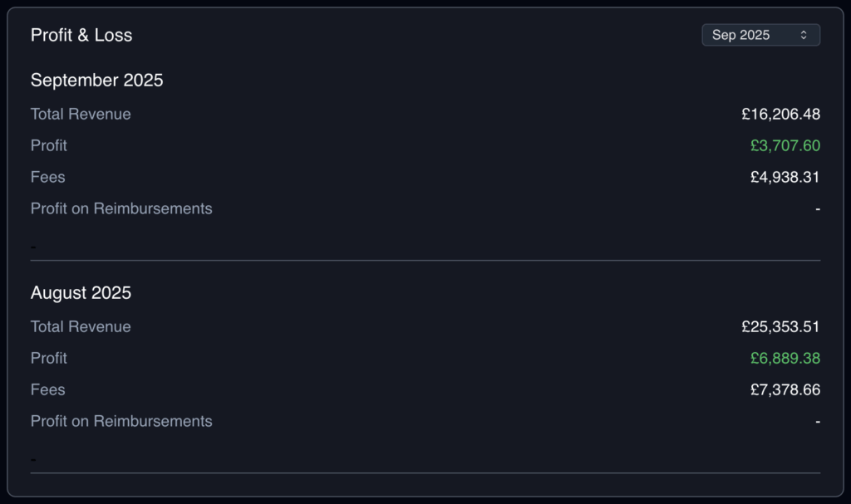Screen dimensions: 851x504
Task: Click September's Profit on Reimbursements label
Action: (x=121, y=209)
